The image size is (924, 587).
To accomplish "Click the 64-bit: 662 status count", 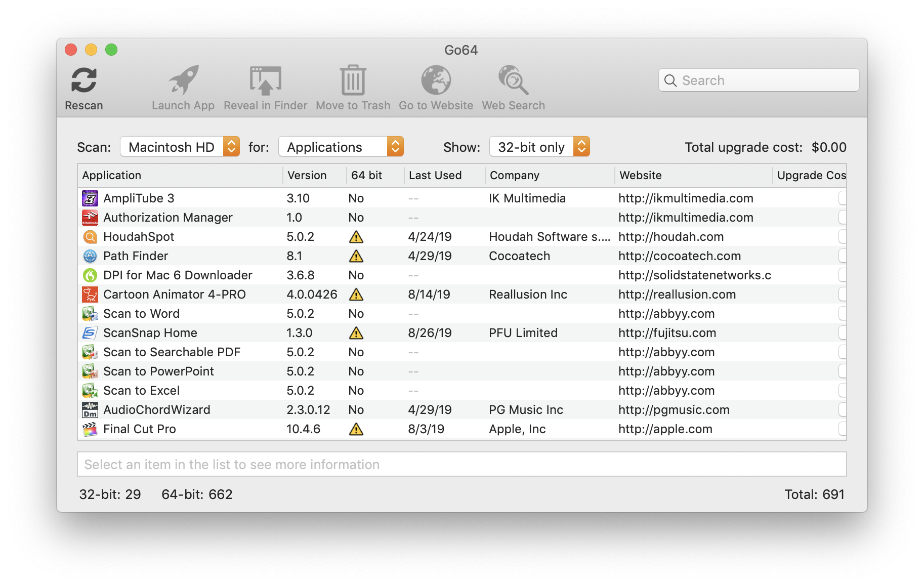I will coord(197,494).
